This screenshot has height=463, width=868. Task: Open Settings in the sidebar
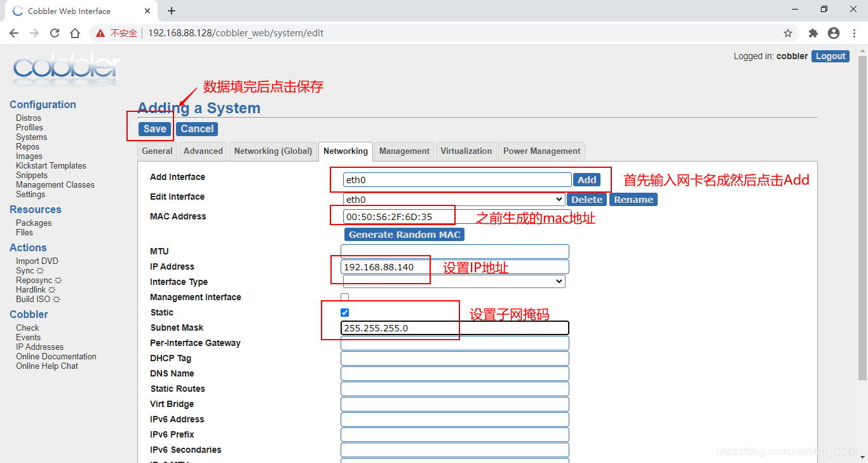pyautogui.click(x=31, y=194)
